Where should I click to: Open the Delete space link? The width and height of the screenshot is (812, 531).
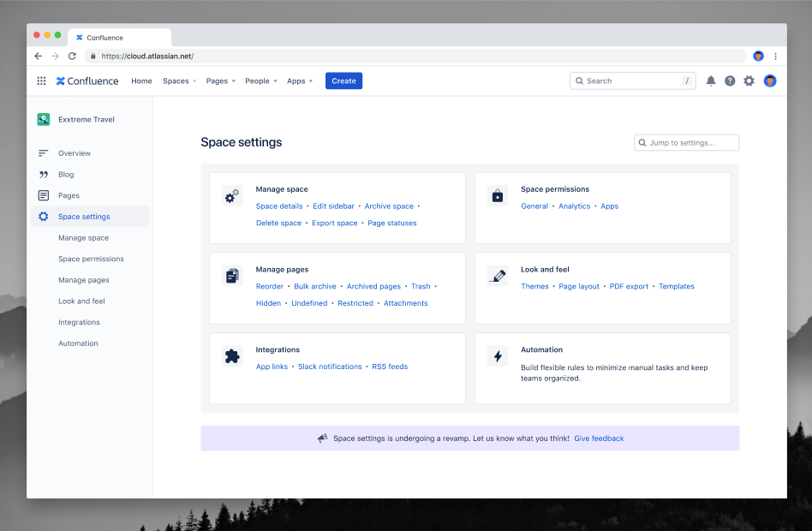click(x=278, y=224)
